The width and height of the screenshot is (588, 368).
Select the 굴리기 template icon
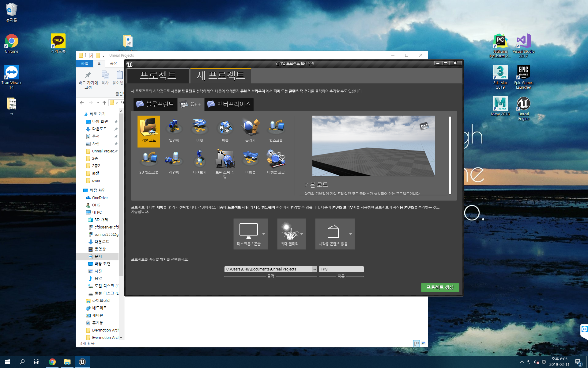[251, 131]
